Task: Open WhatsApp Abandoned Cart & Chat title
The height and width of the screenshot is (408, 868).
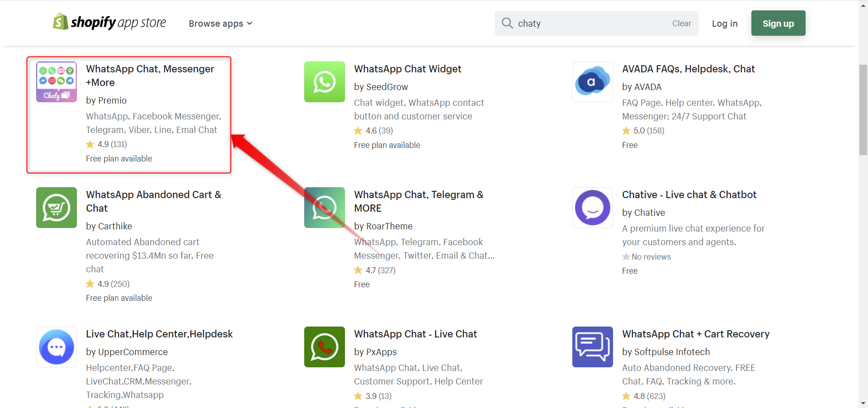Action: 154,201
